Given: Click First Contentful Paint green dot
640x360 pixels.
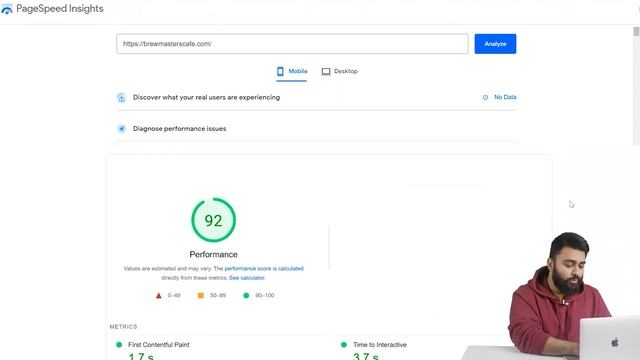Looking at the screenshot, I should click(119, 344).
